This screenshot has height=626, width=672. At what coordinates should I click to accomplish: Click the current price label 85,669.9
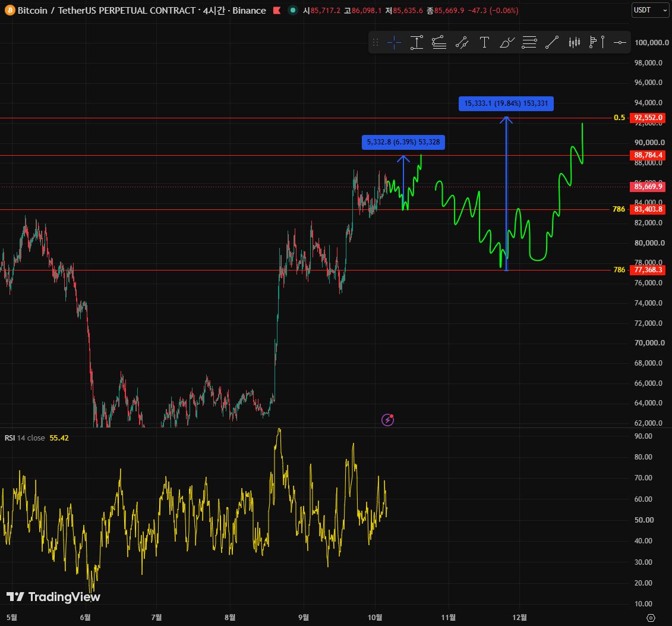click(648, 187)
